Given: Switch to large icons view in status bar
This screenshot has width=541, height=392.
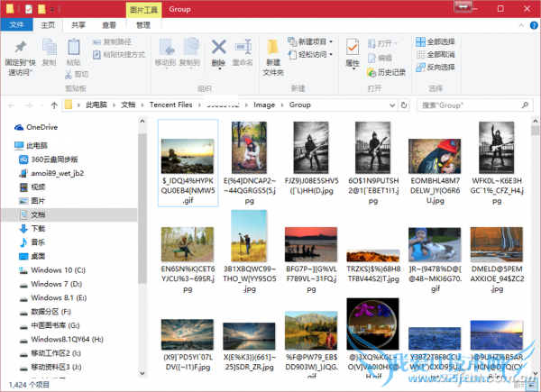Looking at the screenshot, I should point(534,385).
